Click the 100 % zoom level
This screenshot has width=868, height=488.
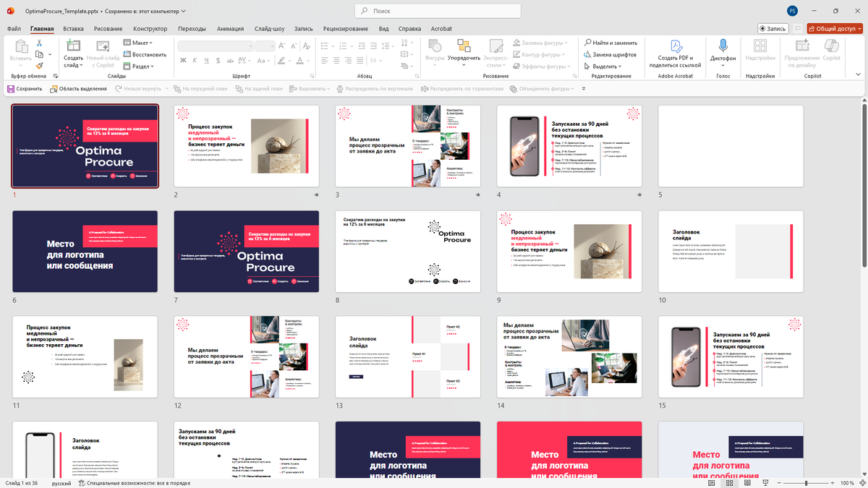click(847, 482)
